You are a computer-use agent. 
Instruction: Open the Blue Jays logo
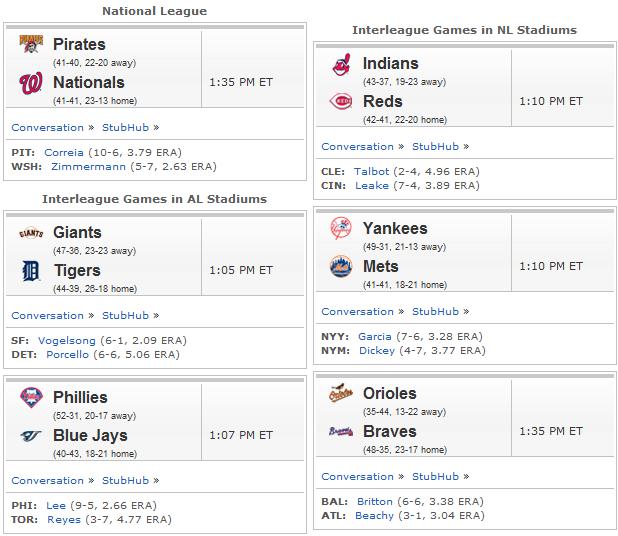(x=31, y=436)
